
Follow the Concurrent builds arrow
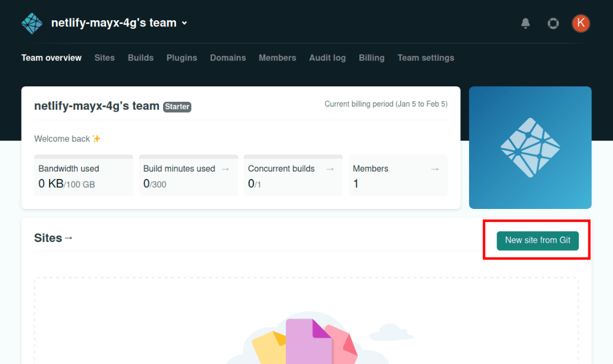click(330, 169)
